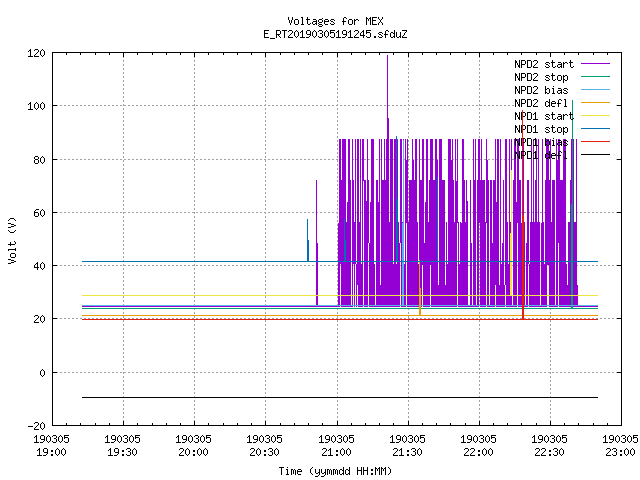Click the E_RT20190305191245.sfduZ file name subtitle

[336, 34]
